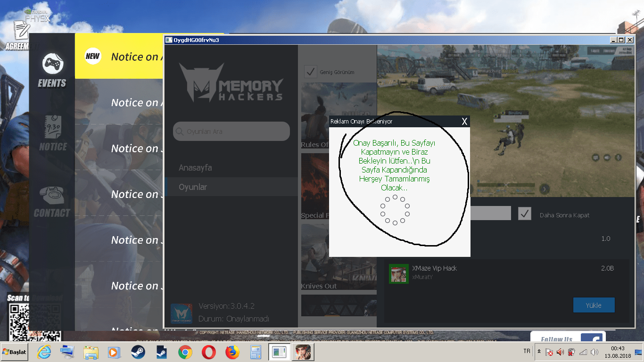Click the gameplay preview image
Viewport: 644px width, 362px height.
(x=505, y=121)
